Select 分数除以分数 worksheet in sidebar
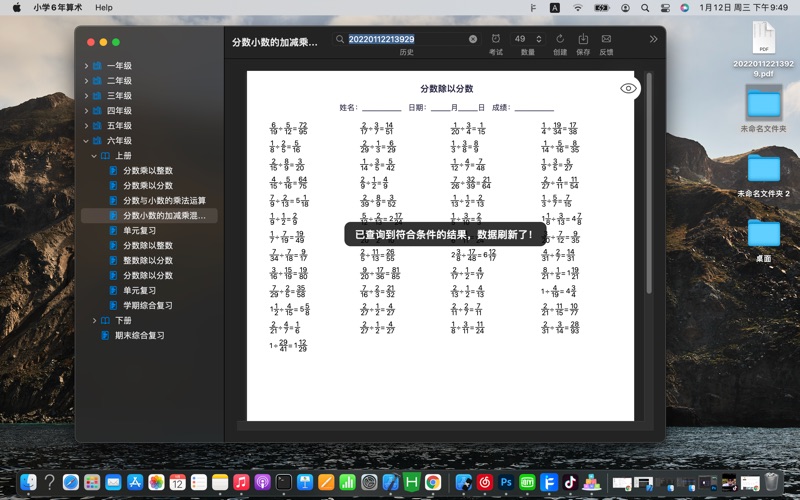This screenshot has width=800, height=500. coord(149,276)
